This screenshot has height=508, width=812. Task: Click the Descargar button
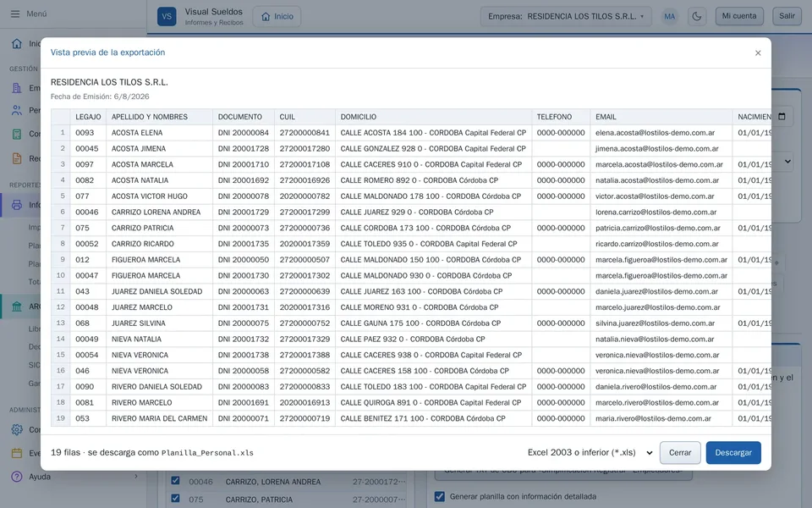click(733, 452)
